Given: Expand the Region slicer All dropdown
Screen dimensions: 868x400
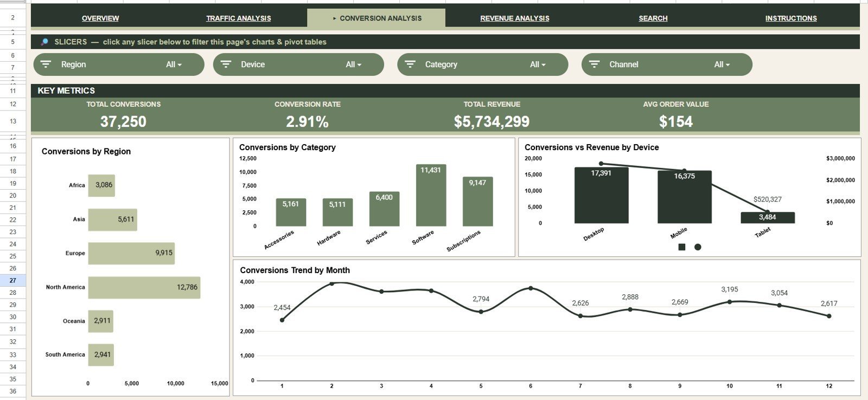Looking at the screenshot, I should click(x=174, y=64).
